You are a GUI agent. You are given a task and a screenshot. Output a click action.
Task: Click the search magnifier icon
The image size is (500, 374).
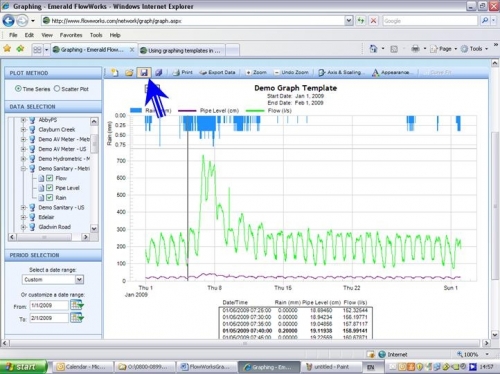pos(485,21)
